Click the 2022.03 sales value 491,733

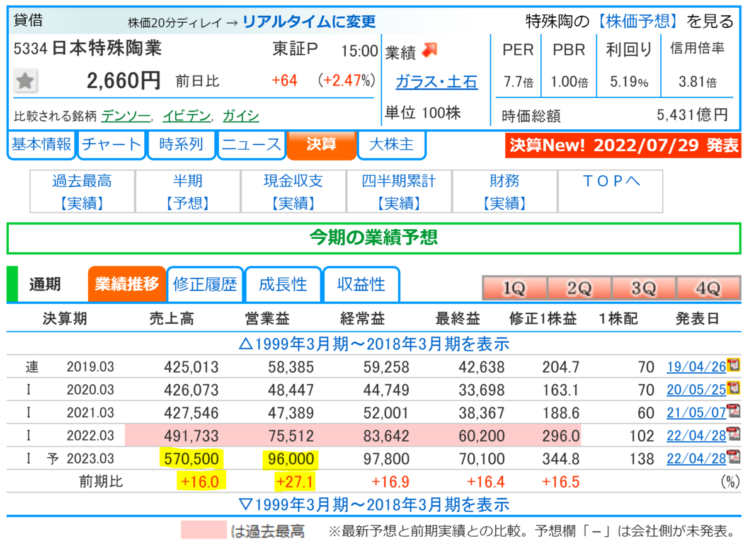(191, 436)
